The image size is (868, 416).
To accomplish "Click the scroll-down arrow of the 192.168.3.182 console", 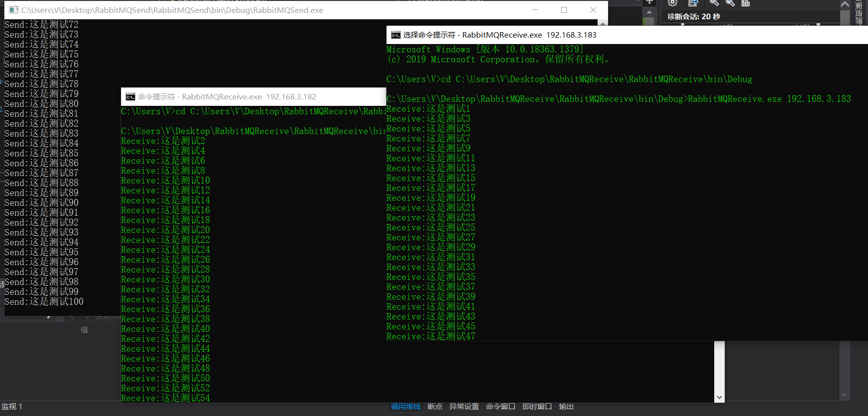I will [x=719, y=397].
